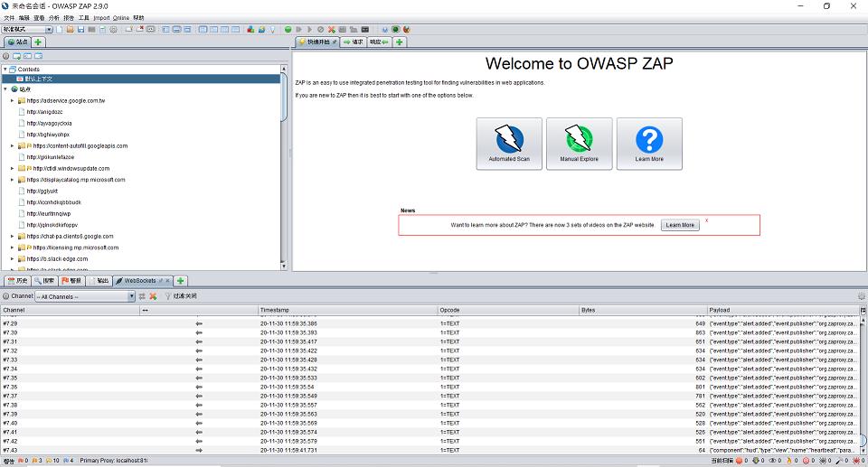Click the Import context icon in Sites panel
Viewport: 868px width, 467px height.
(28, 56)
